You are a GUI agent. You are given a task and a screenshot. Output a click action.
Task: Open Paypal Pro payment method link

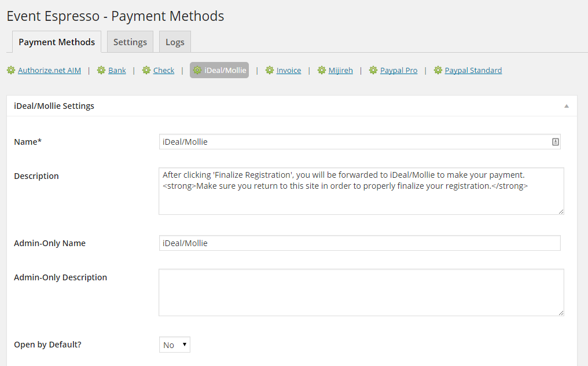tap(399, 70)
